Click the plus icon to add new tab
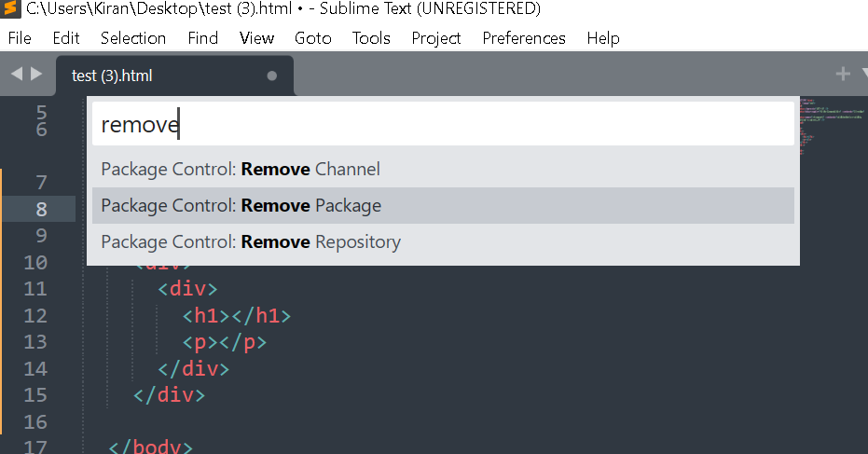 843,74
